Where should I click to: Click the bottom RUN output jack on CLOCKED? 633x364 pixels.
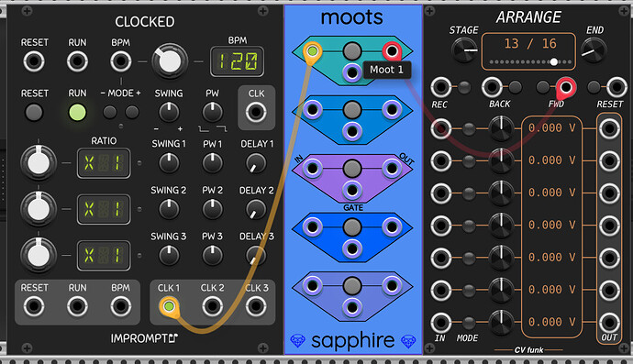pyautogui.click(x=77, y=306)
